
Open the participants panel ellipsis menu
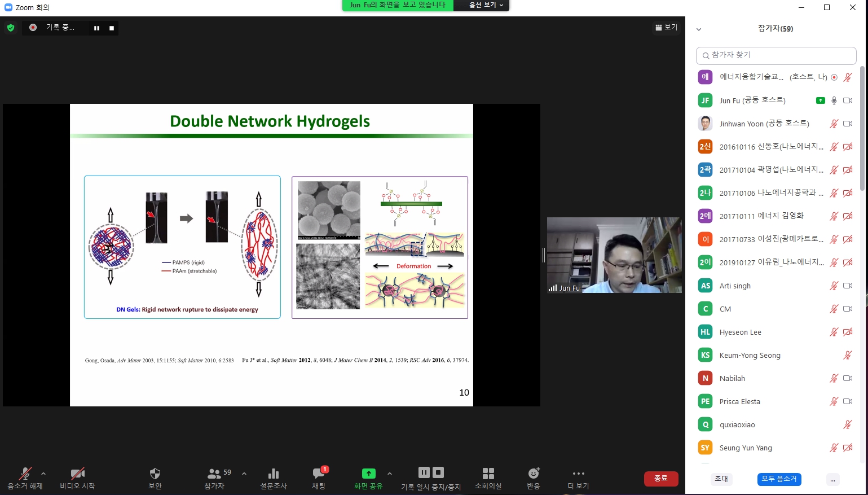pos(832,479)
